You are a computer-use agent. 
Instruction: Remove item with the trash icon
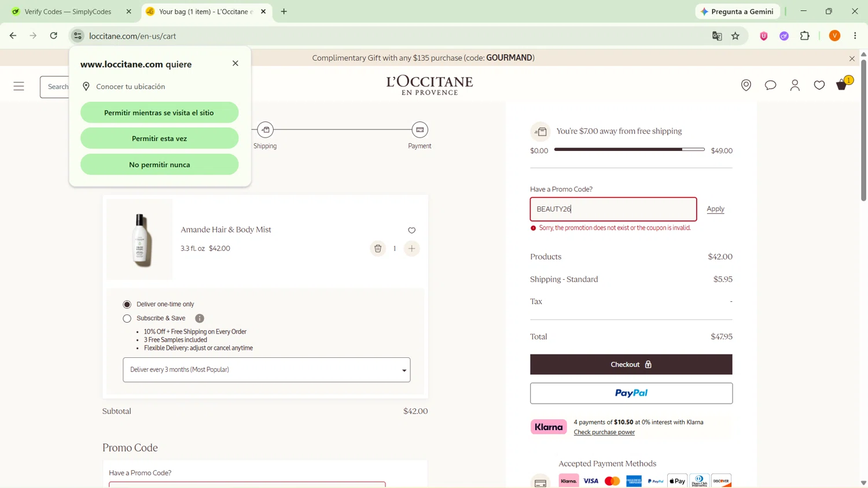click(x=377, y=249)
